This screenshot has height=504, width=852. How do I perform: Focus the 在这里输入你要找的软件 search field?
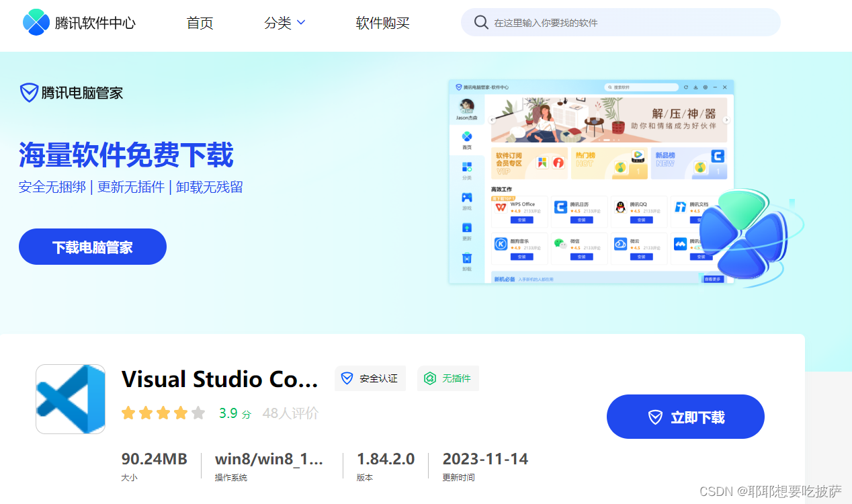[620, 22]
